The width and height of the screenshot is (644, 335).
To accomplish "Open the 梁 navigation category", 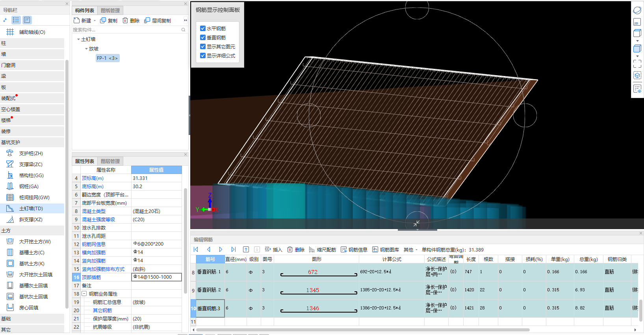I will [x=32, y=76].
